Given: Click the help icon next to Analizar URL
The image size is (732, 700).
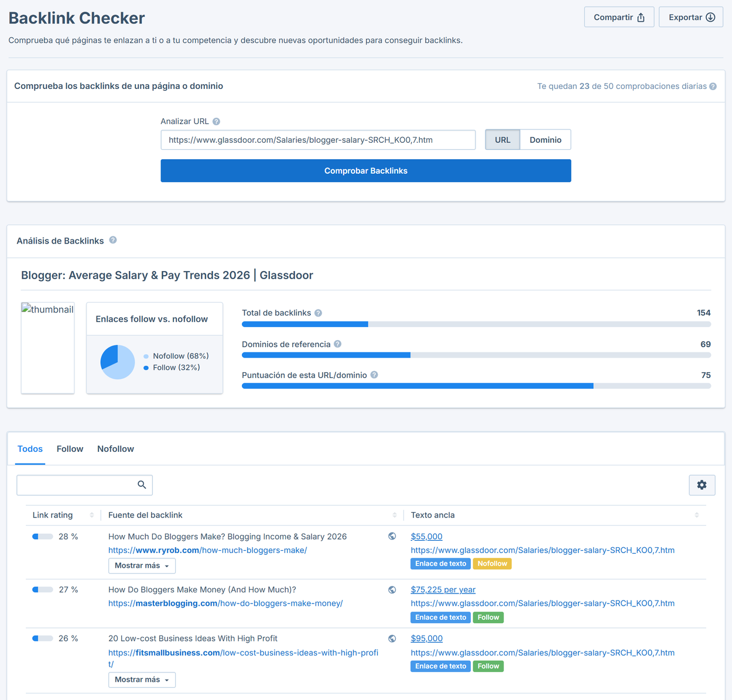Looking at the screenshot, I should coord(216,122).
